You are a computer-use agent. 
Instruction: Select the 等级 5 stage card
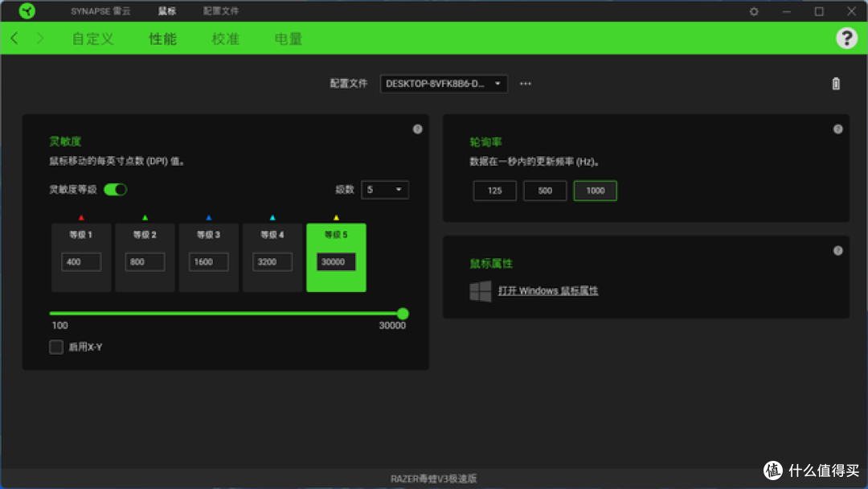(x=336, y=257)
